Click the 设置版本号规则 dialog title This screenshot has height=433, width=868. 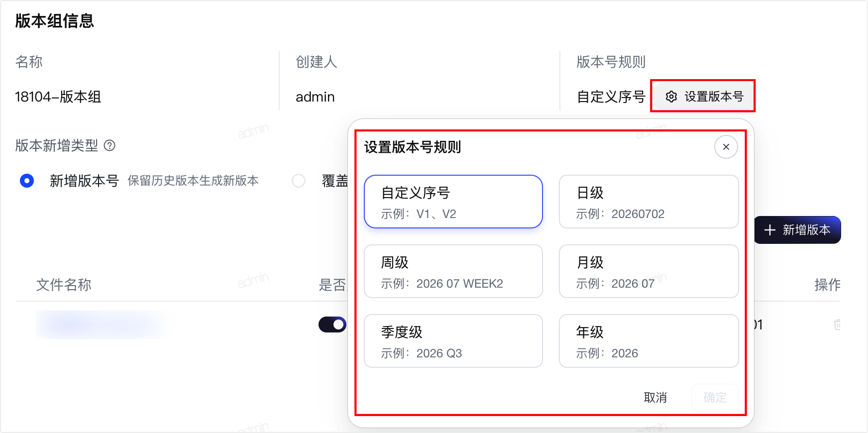413,147
